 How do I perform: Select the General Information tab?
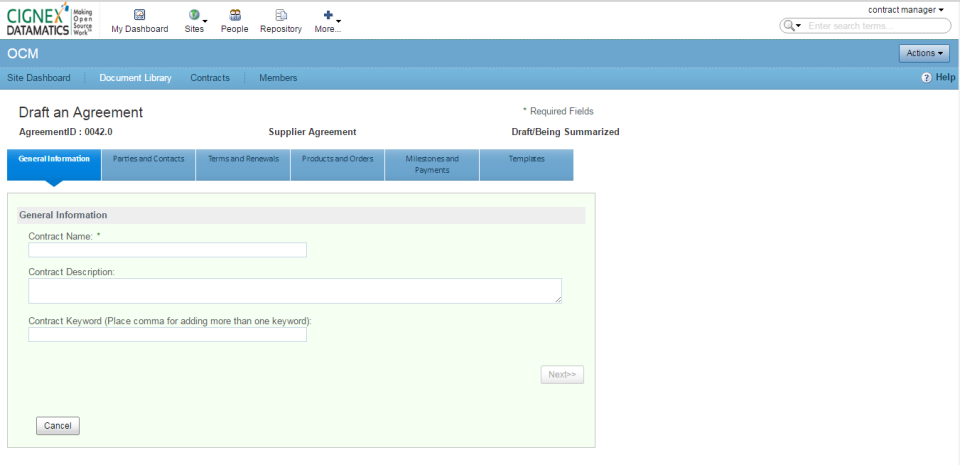(54, 165)
